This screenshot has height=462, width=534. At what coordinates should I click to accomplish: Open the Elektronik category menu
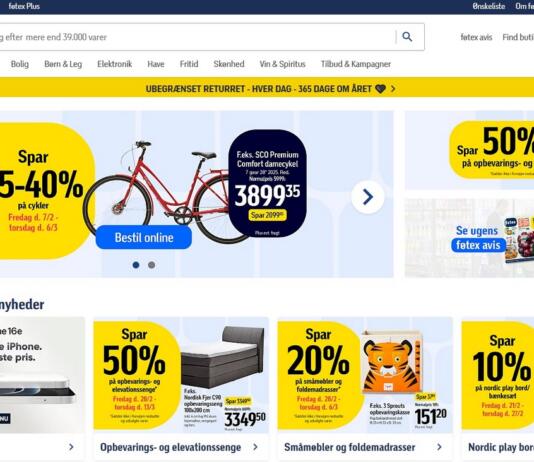click(114, 64)
